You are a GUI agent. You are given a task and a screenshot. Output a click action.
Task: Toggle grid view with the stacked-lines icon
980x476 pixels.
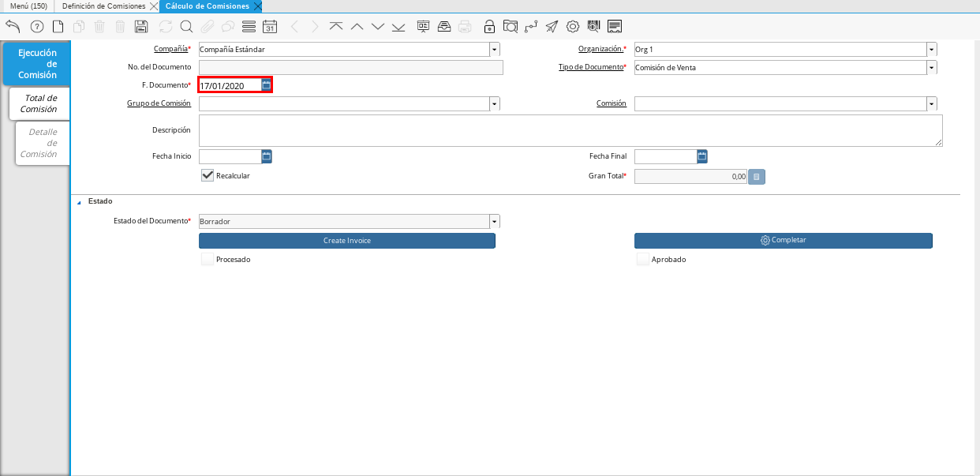click(249, 26)
